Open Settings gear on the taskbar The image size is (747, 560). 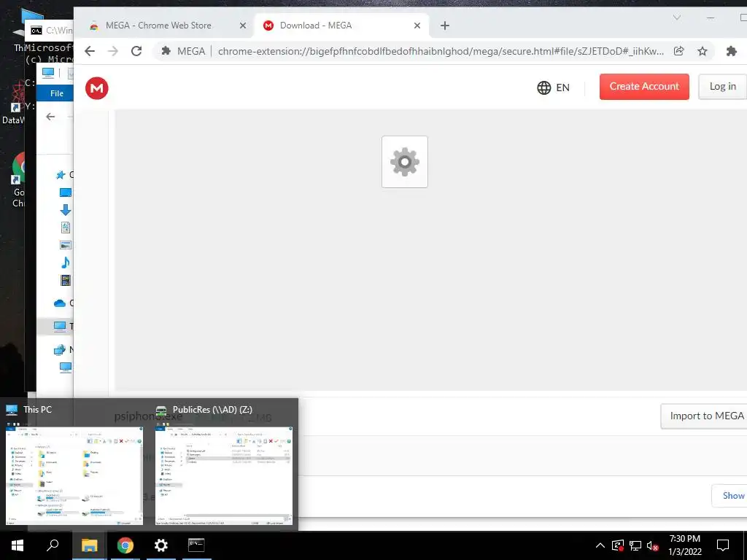click(x=161, y=545)
